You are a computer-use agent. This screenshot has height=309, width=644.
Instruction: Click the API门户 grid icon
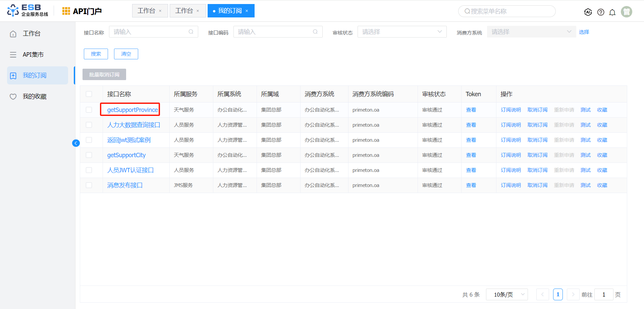(x=66, y=11)
